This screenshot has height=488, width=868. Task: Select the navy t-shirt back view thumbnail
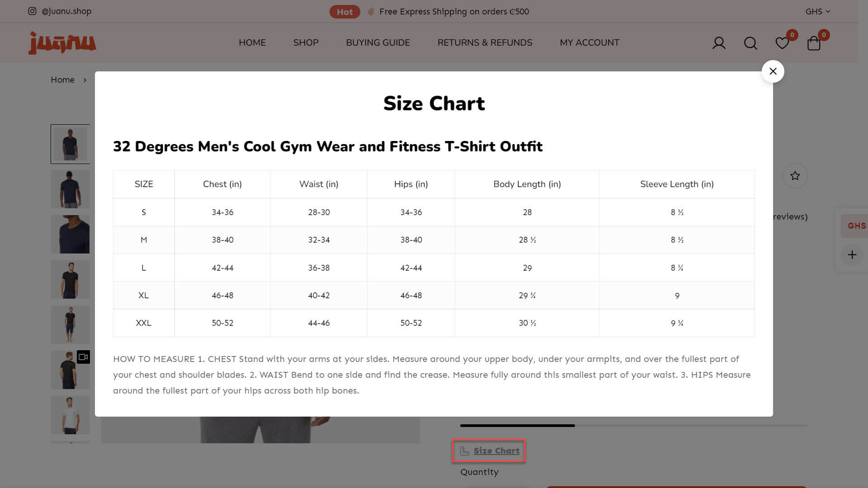tap(70, 189)
